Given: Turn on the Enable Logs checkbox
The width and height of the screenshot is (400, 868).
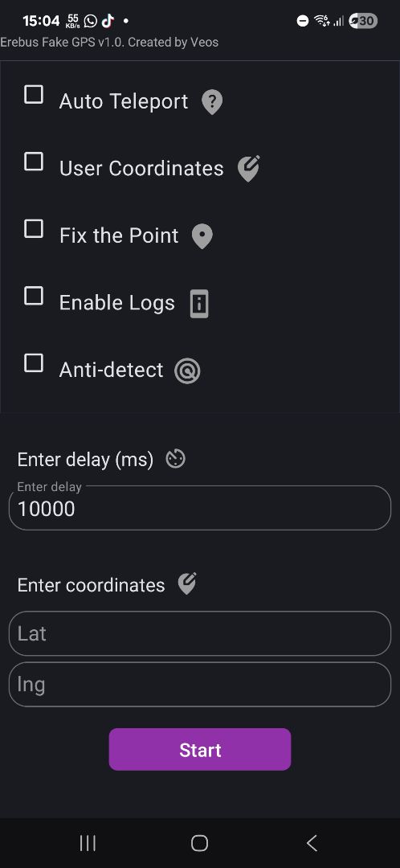Looking at the screenshot, I should coord(34,296).
